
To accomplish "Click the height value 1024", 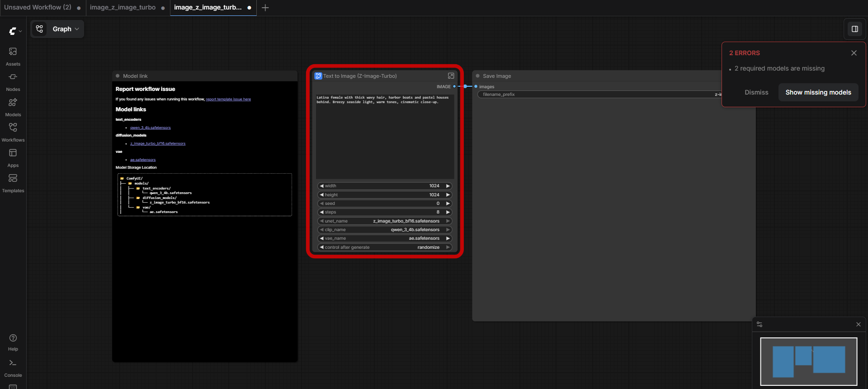I will click(434, 195).
